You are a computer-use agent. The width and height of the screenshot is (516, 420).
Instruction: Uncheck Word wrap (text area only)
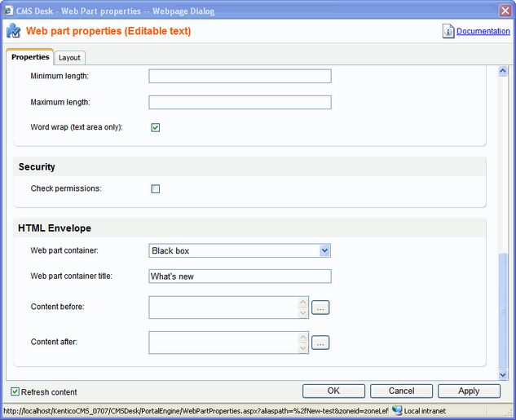pos(156,127)
